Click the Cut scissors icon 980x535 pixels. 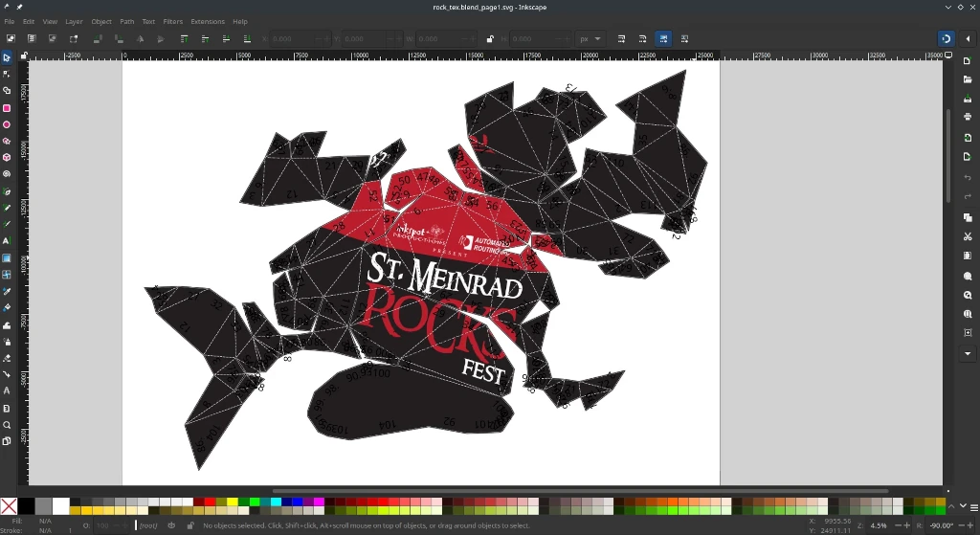click(968, 236)
